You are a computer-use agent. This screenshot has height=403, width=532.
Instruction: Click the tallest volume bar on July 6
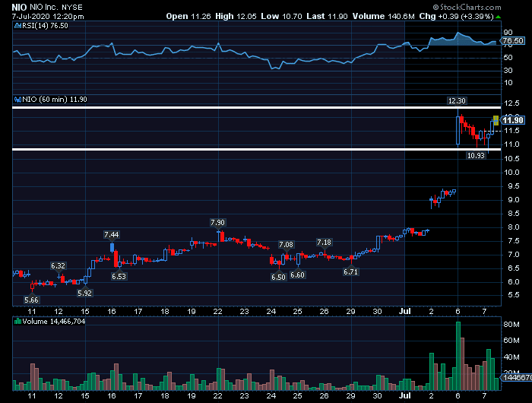458,356
